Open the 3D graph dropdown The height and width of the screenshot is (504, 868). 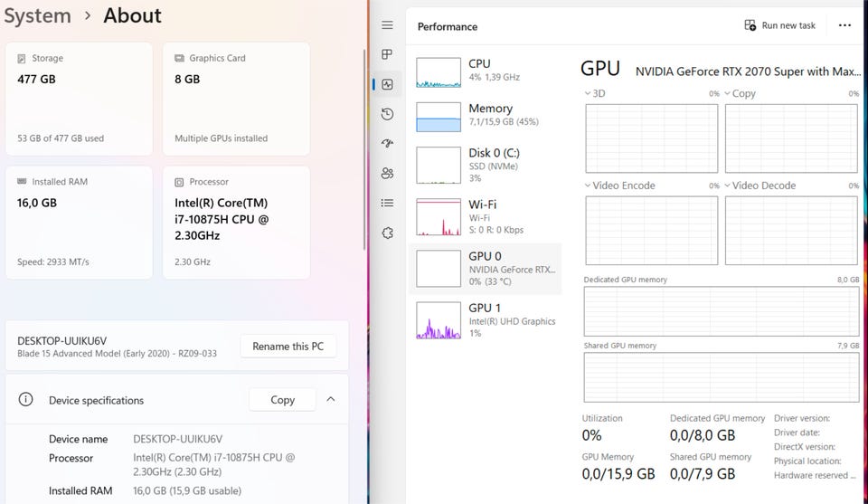pyautogui.click(x=589, y=93)
